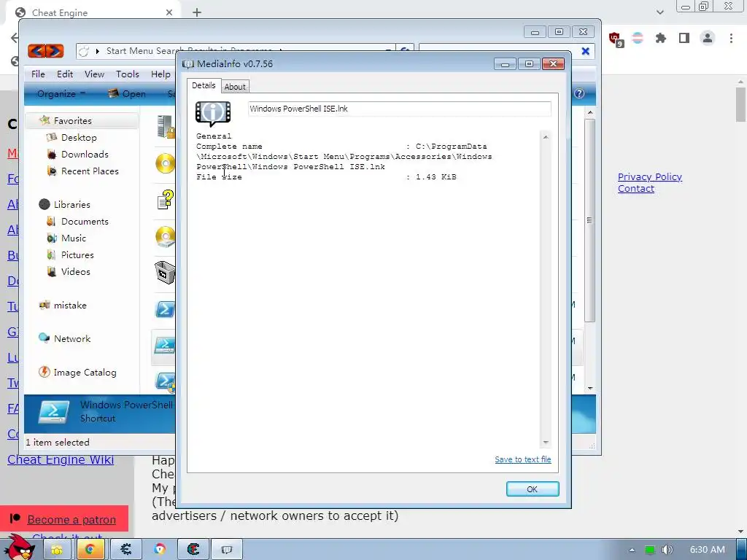Click the MediaInfo taskbar button

click(227, 550)
